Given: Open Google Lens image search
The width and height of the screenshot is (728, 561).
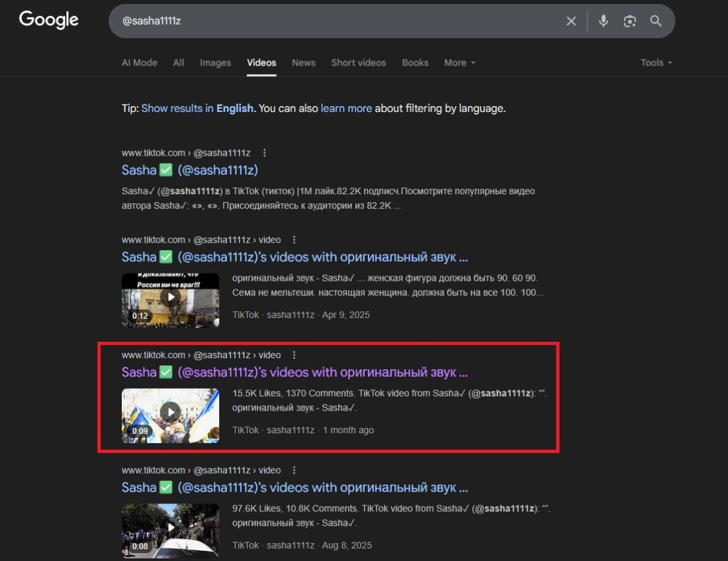Looking at the screenshot, I should coord(629,21).
